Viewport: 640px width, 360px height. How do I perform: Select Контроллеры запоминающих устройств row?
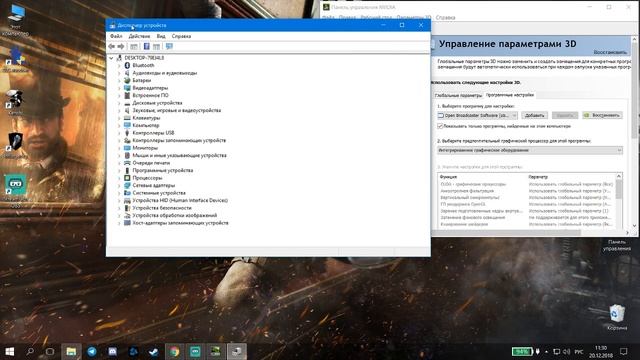coord(179,140)
